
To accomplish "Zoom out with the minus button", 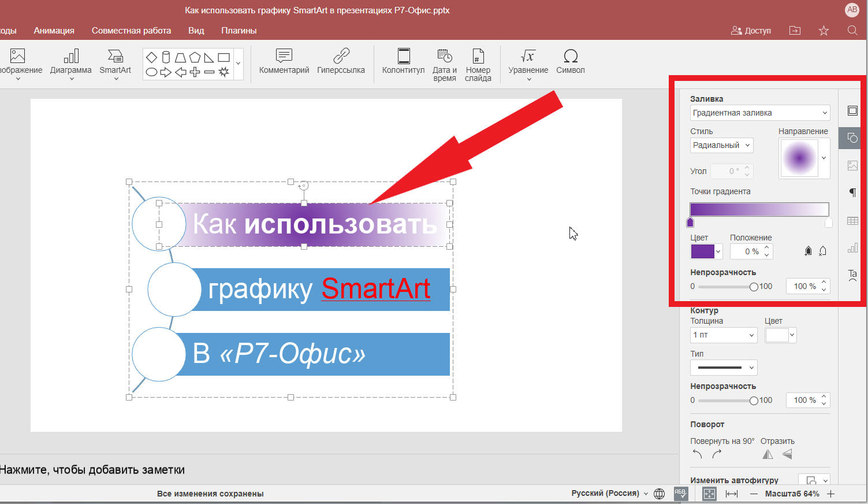I will point(754,494).
